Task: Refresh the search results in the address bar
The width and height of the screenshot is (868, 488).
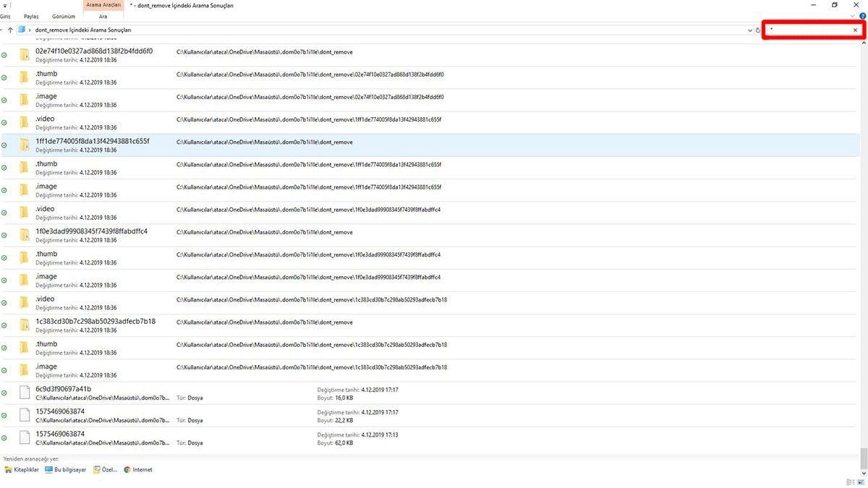Action: pos(757,30)
